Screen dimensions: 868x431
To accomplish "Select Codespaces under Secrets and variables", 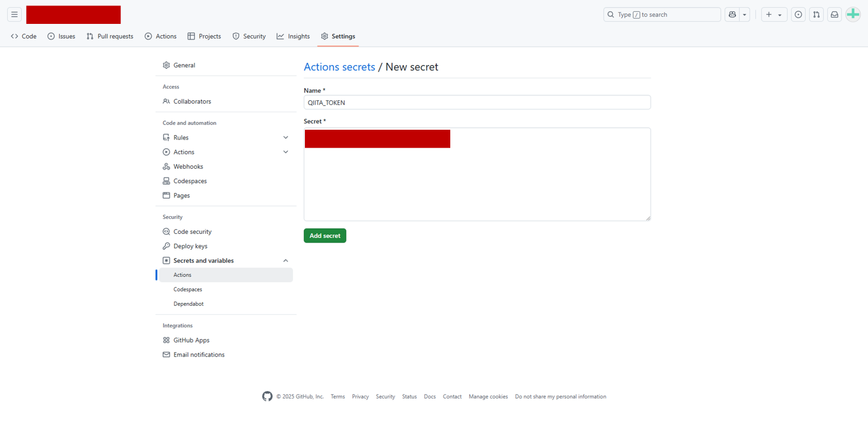I will [x=226, y=289].
